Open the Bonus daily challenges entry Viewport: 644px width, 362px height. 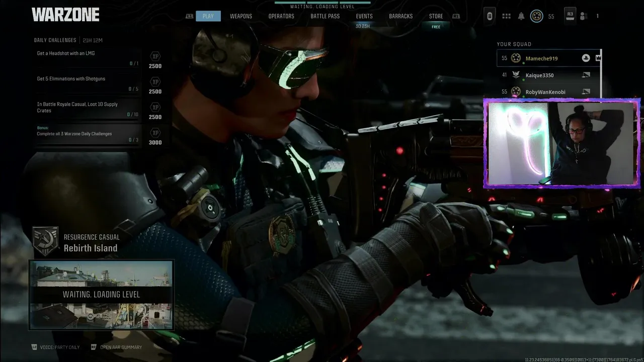pos(88,135)
